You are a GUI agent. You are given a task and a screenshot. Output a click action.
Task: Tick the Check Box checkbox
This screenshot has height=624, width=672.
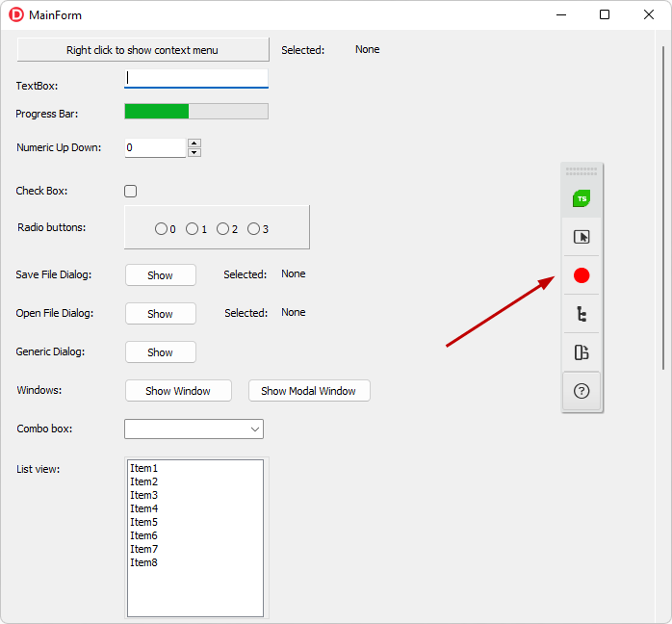click(130, 191)
